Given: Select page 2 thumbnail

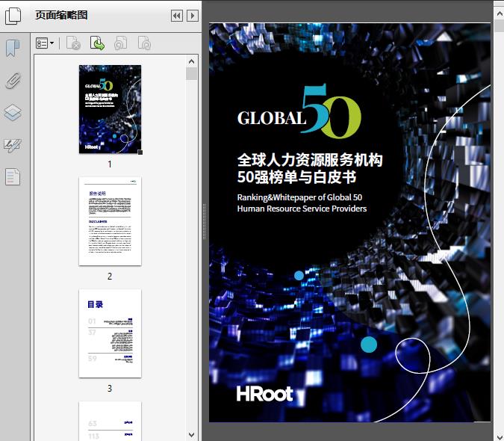Looking at the screenshot, I should [x=111, y=221].
